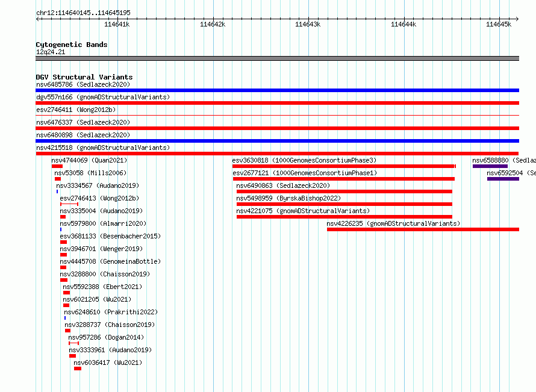Open the nsv3334567 (Audano2019) label
This screenshot has width=536, height=392.
[x=98, y=185]
